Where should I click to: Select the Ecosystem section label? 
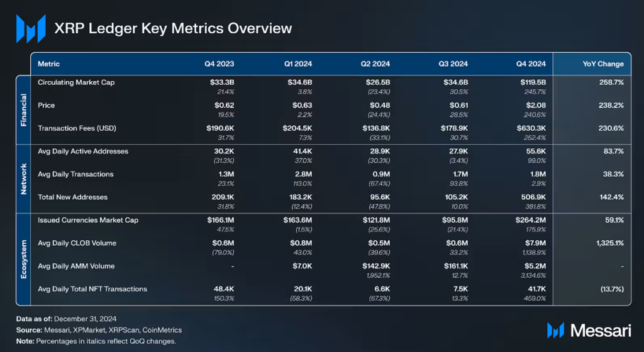(x=24, y=259)
